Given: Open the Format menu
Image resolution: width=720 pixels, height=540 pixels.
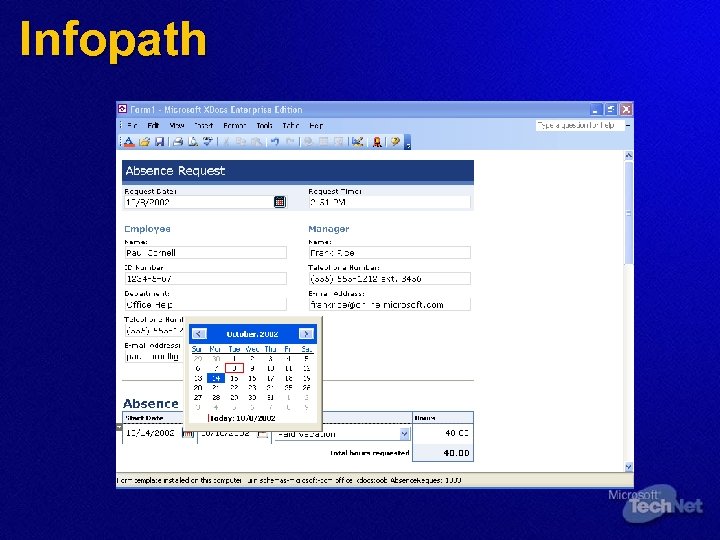Looking at the screenshot, I should click(x=235, y=125).
